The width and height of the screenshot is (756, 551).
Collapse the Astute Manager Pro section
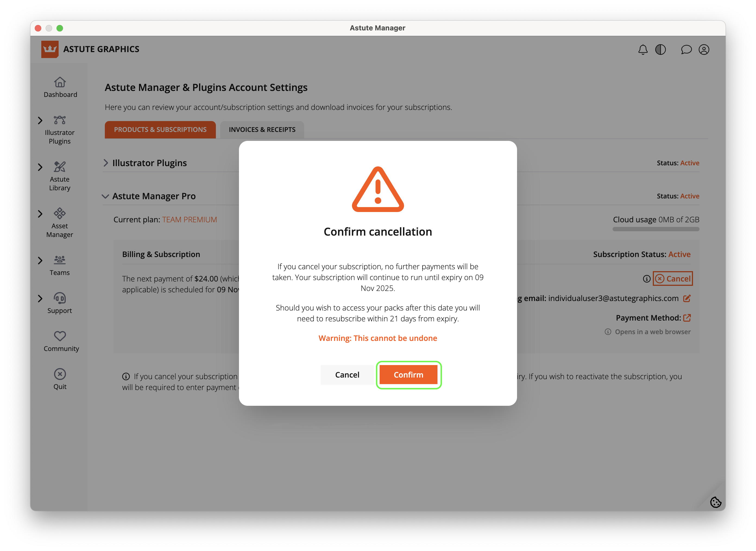105,196
